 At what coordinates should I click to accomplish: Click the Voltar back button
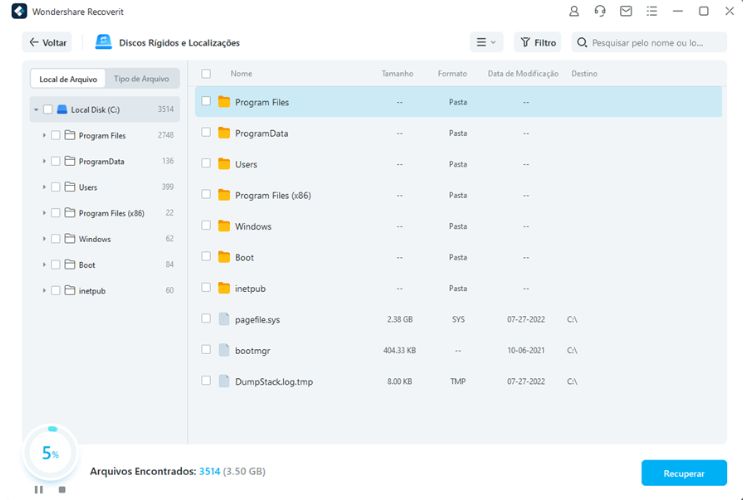tap(47, 43)
